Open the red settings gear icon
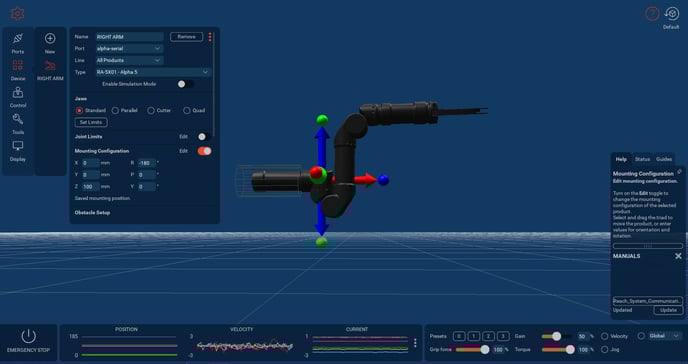This screenshot has width=688, height=364. click(x=17, y=14)
